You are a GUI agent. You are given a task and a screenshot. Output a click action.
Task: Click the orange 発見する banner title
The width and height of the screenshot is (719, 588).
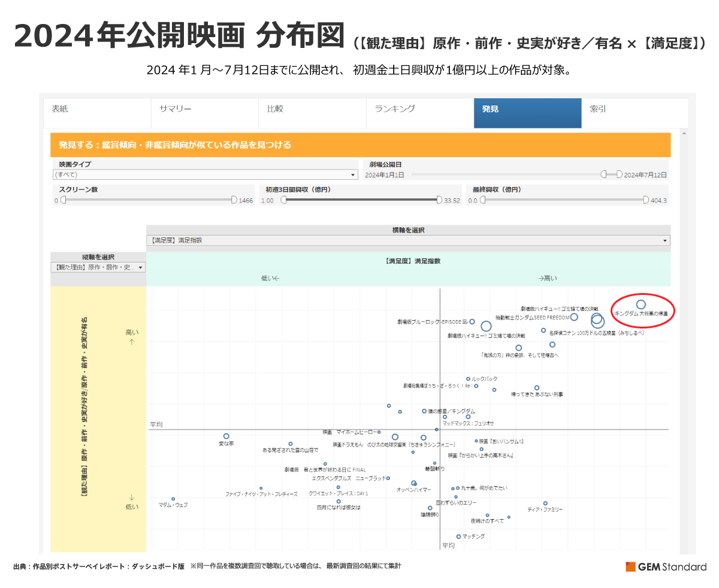175,145
